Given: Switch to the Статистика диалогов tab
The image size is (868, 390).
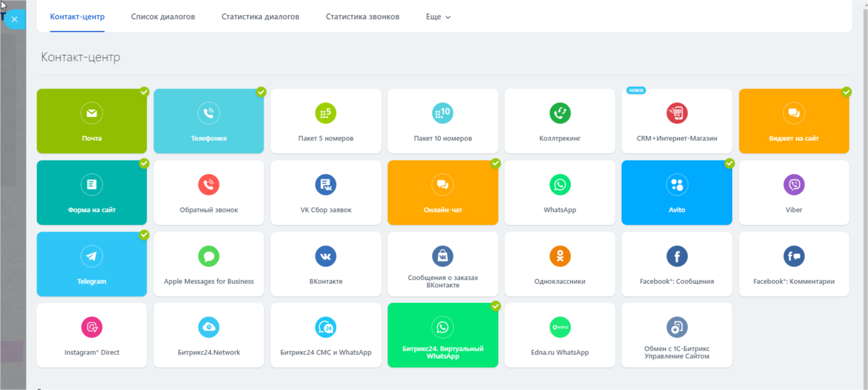Looking at the screenshot, I should coord(260,16).
